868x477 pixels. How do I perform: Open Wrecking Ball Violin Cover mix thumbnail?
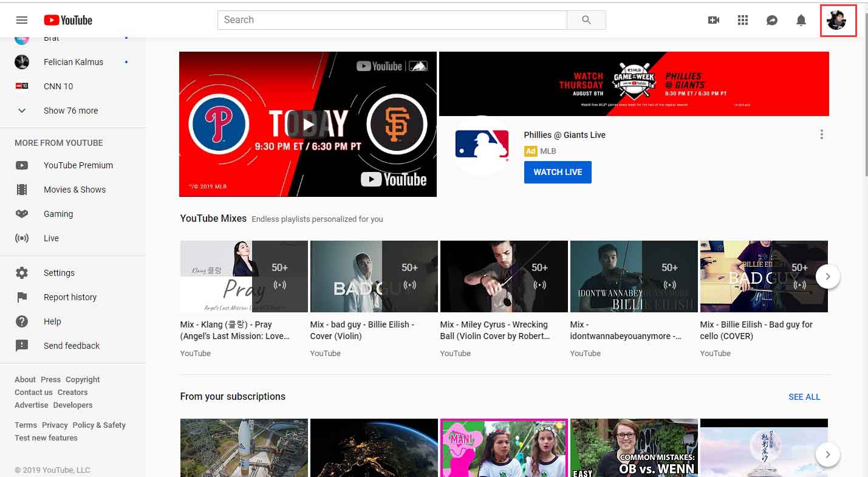point(504,276)
